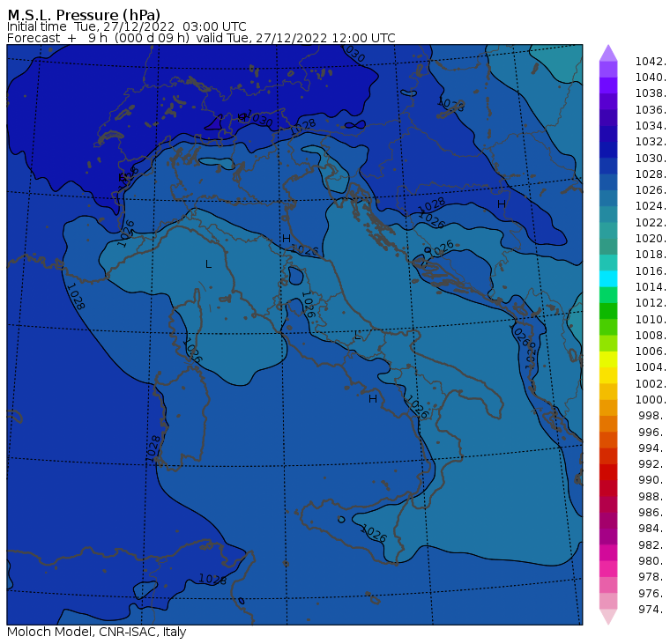Click the 1026 contour label beside Corsica

pos(193,350)
